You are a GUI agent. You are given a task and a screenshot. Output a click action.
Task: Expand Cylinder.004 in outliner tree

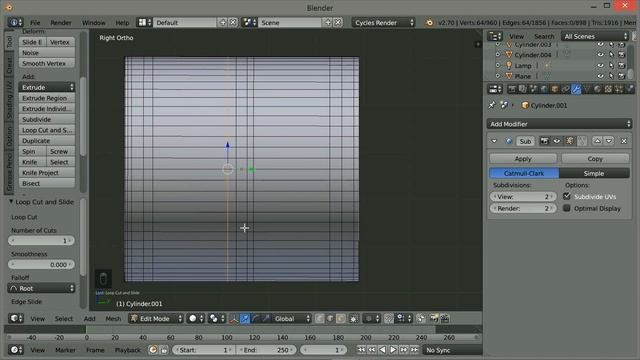[498, 55]
